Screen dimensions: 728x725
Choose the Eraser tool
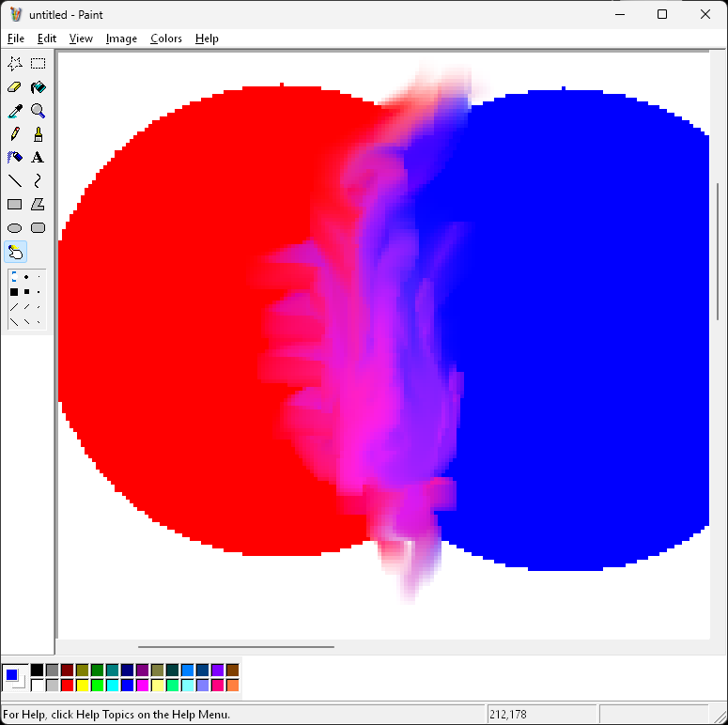click(15, 86)
